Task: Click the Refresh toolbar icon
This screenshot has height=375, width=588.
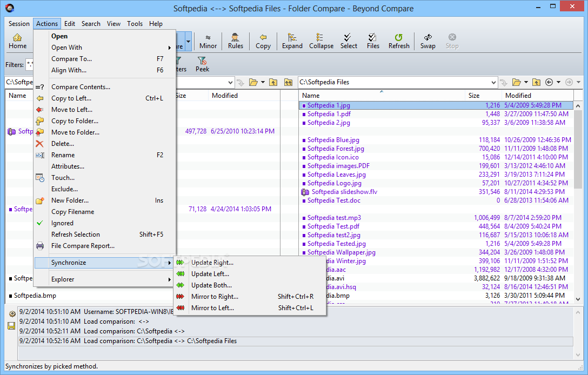Action: point(399,41)
